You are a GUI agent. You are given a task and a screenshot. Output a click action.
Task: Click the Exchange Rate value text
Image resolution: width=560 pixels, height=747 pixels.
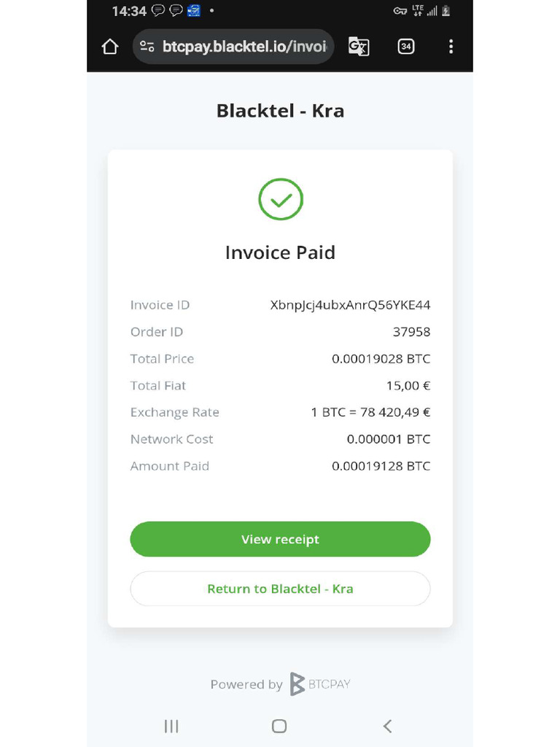tap(370, 412)
